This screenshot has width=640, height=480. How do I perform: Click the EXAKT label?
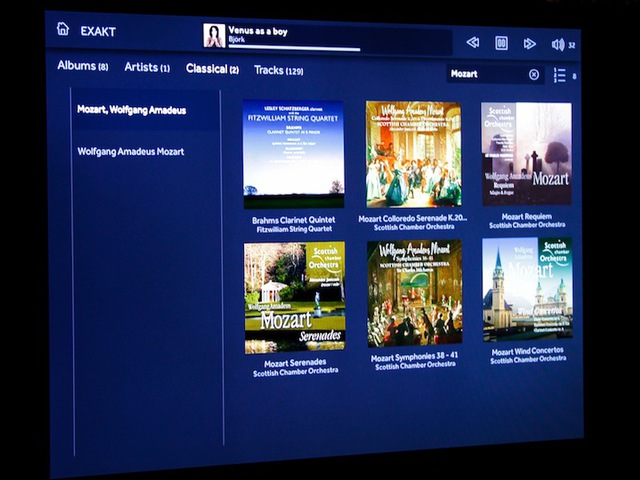tap(98, 31)
